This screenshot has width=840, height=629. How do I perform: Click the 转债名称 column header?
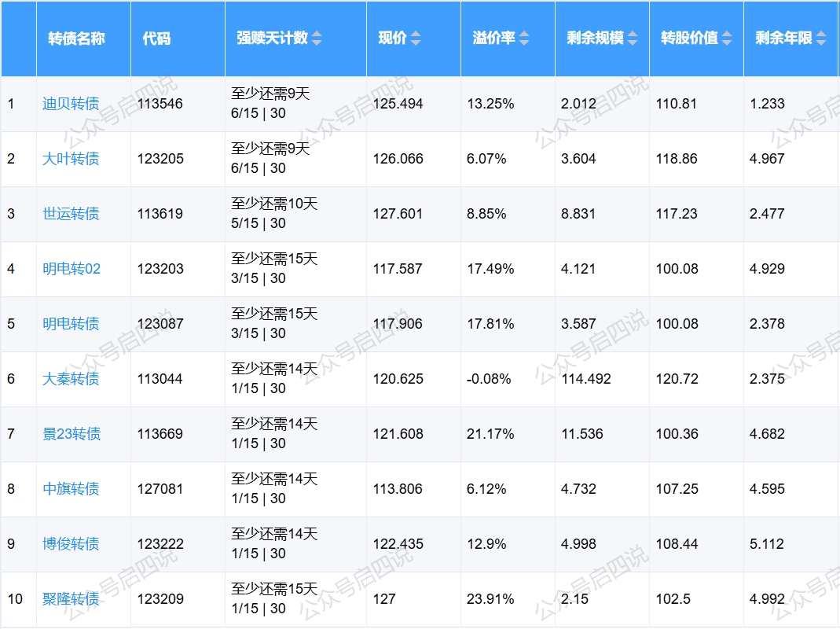tap(76, 39)
